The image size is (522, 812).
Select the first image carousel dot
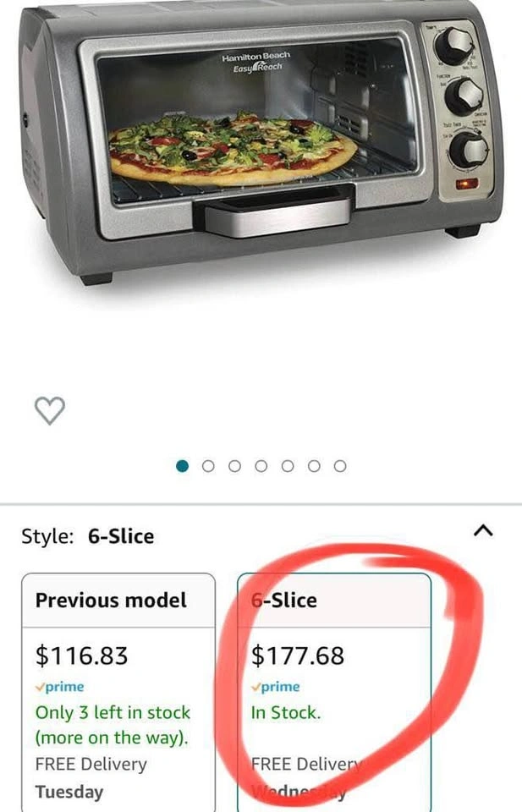pos(182,466)
